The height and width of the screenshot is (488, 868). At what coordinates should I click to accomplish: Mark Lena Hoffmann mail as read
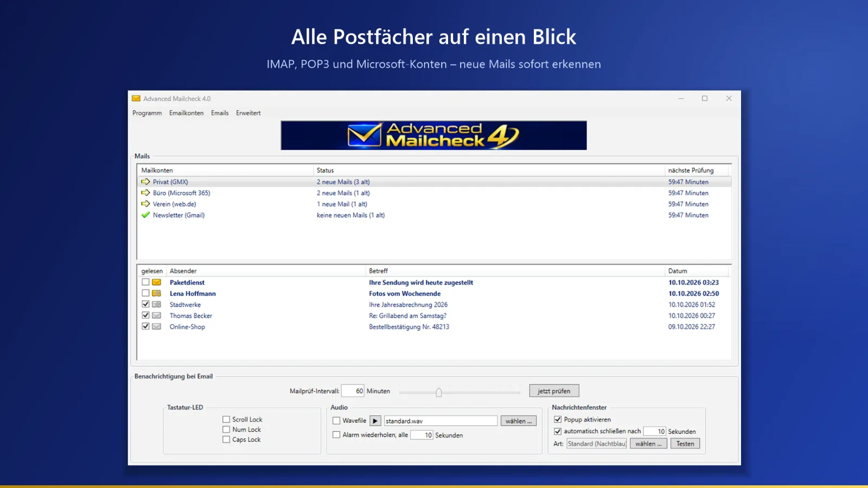(x=145, y=293)
